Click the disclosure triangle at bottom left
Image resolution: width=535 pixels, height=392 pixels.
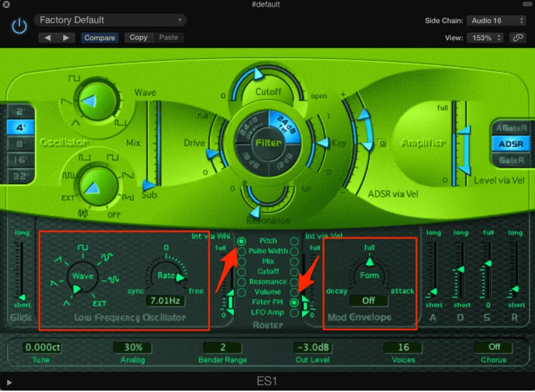[9, 383]
